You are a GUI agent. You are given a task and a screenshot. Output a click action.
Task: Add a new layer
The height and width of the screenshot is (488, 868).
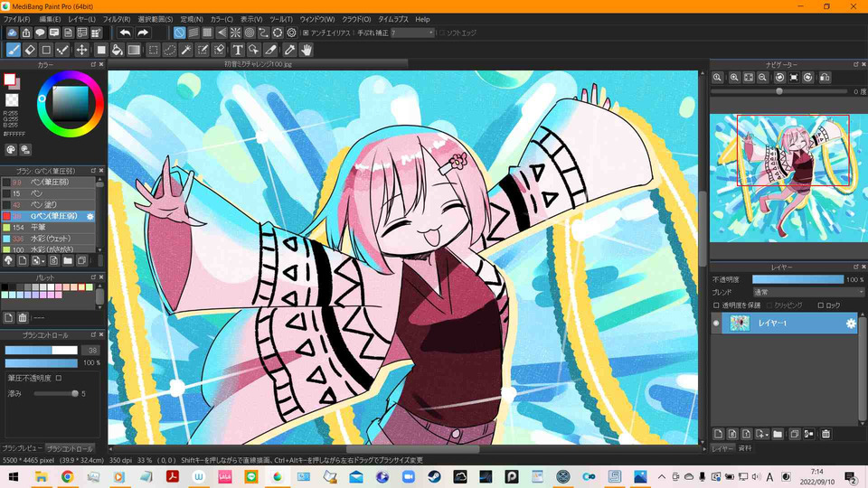pos(718,434)
